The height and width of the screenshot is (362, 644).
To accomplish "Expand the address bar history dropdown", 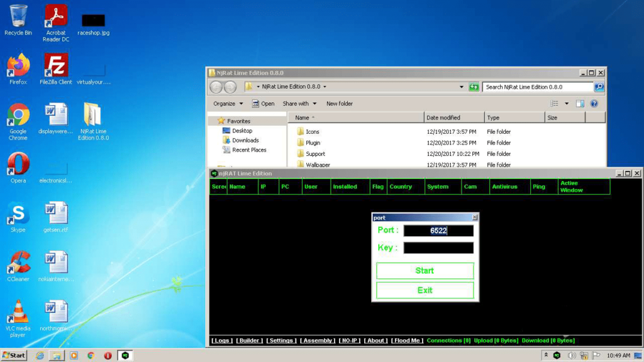I will click(x=461, y=87).
